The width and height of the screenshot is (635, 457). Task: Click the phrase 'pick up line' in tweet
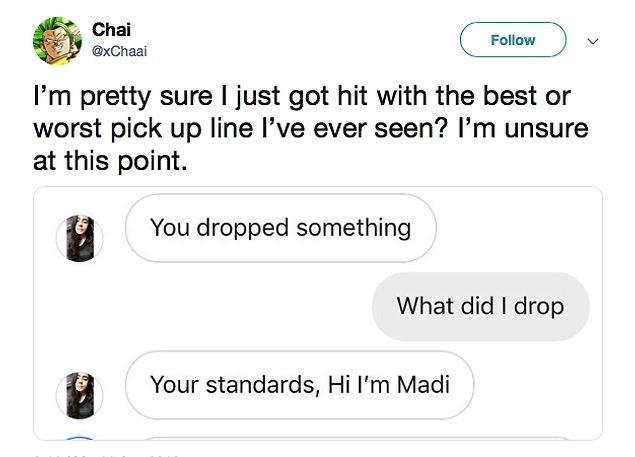[182, 129]
